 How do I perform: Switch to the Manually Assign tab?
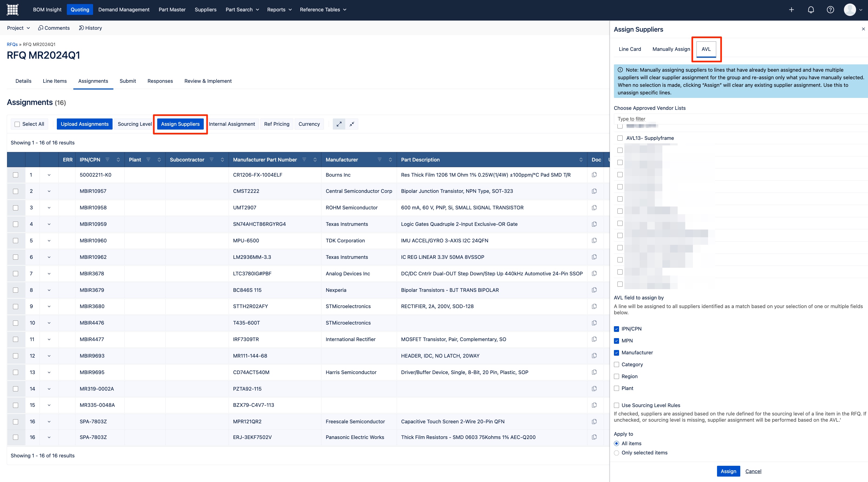pos(671,49)
